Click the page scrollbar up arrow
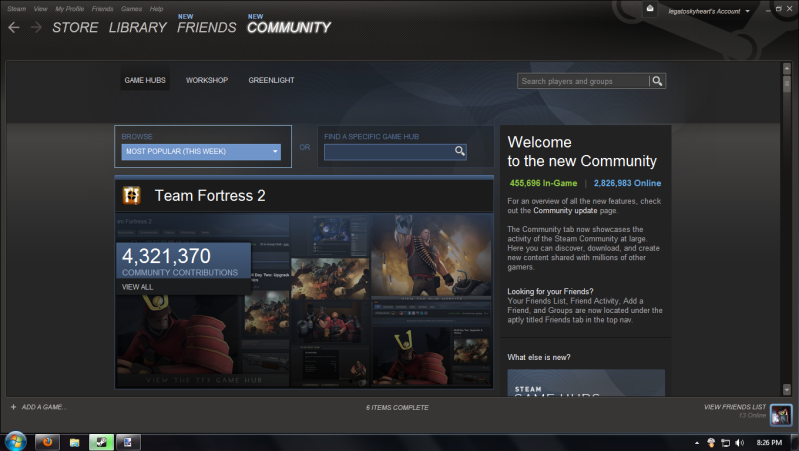Viewport: 799px width, 451px height. tap(786, 68)
